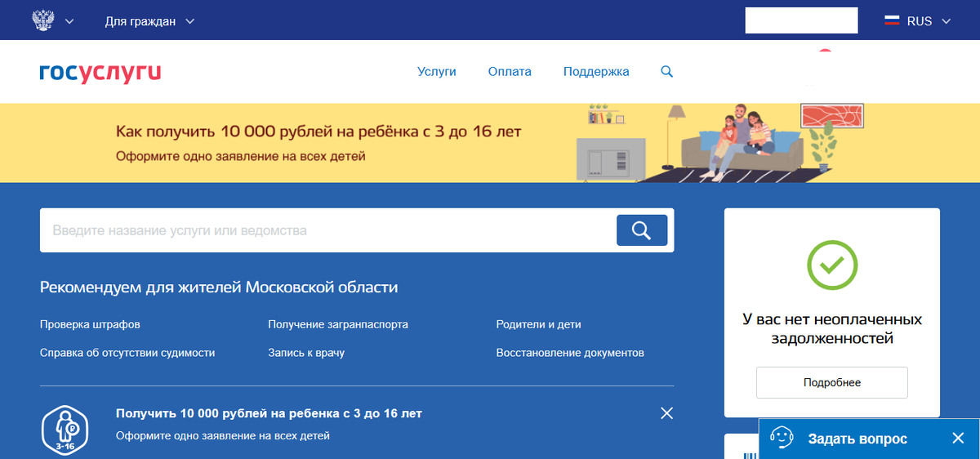Open 'Справка об отсутствии судимости' link
The image size is (980, 459).
[x=127, y=353]
